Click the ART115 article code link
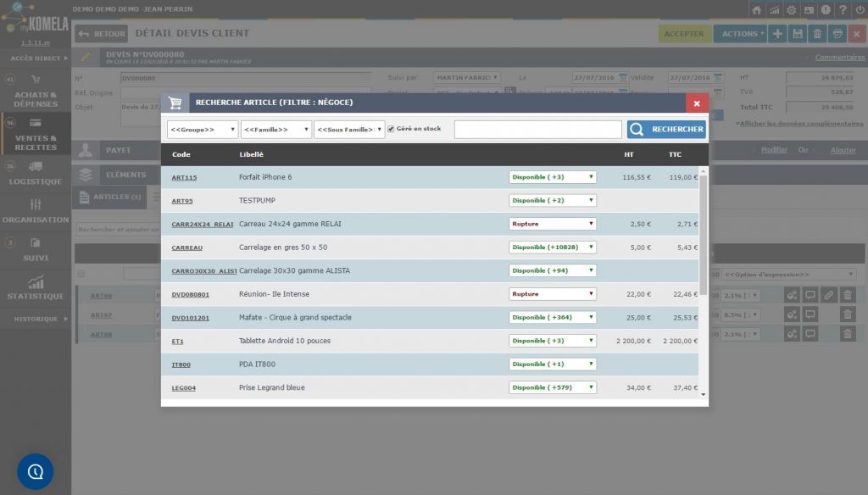The width and height of the screenshot is (868, 495). (184, 177)
